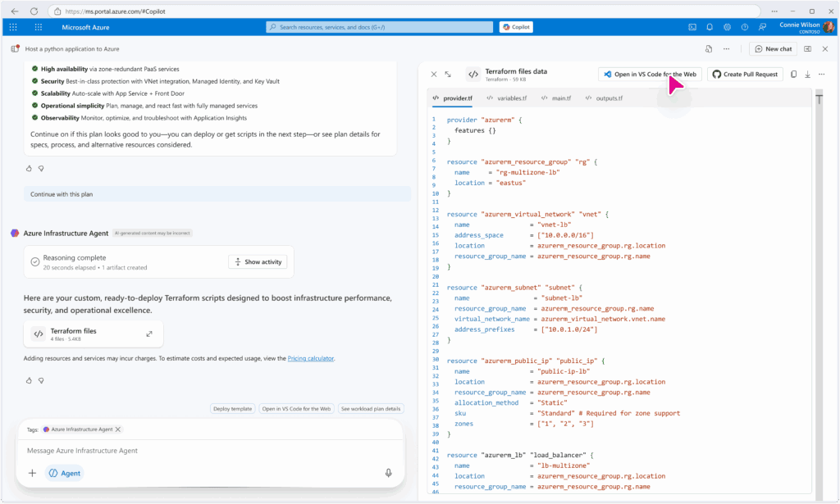The height and width of the screenshot is (504, 840).
Task: Collapse the Terraform files data panel view
Action: (x=448, y=75)
